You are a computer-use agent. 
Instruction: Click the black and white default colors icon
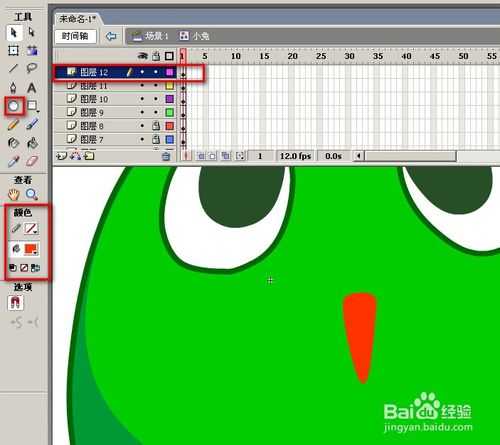(x=13, y=268)
